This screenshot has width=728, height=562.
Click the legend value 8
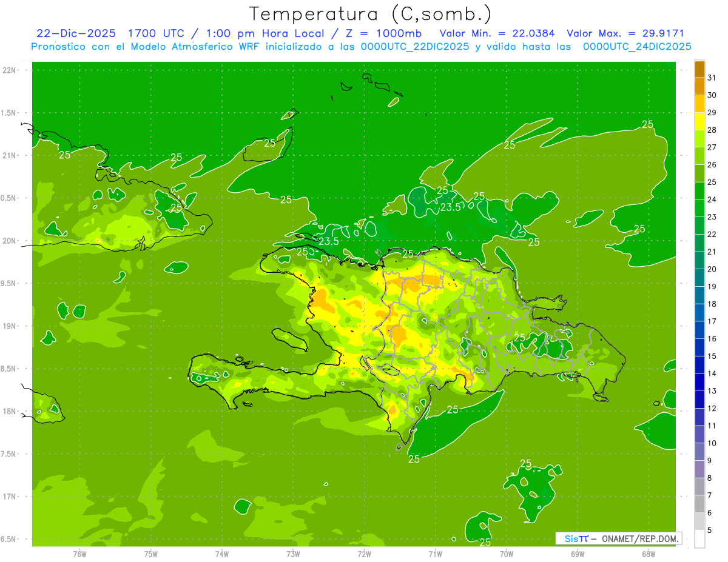[x=710, y=478]
